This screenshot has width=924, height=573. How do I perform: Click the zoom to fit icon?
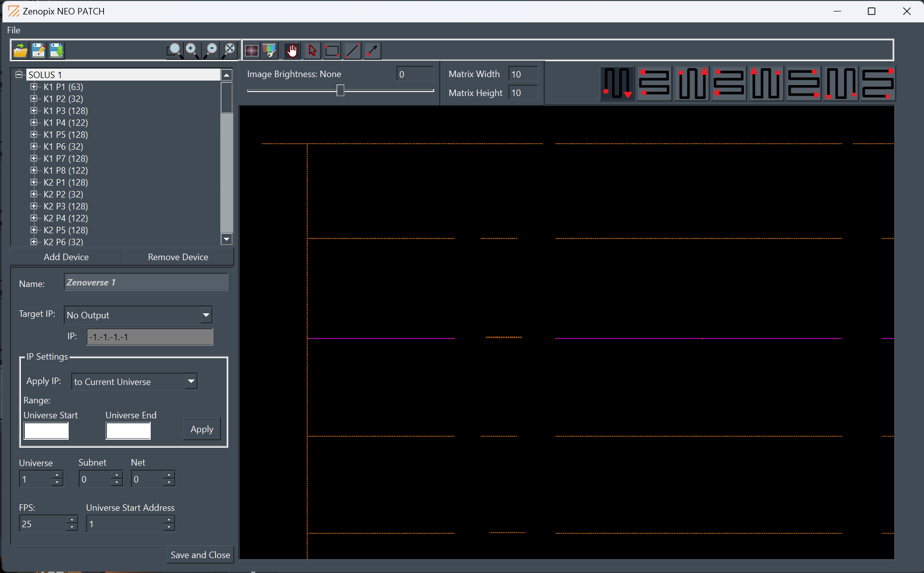[x=229, y=50]
